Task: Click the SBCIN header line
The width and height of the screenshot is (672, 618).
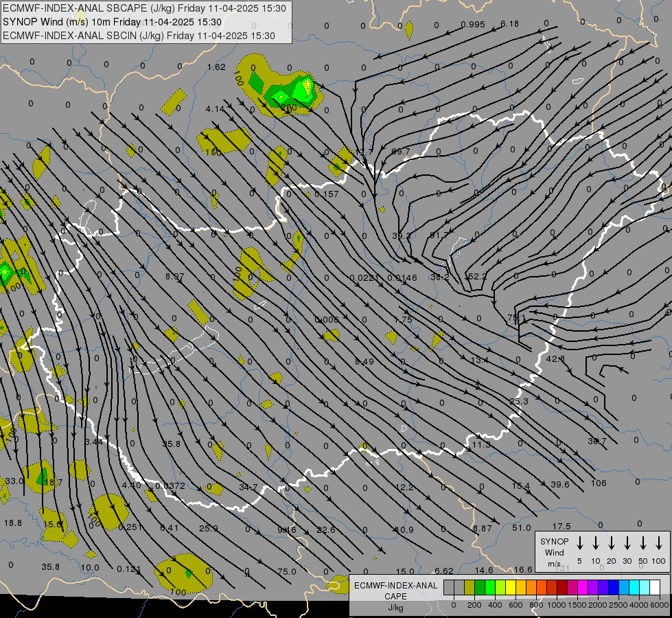Action: coord(139,36)
